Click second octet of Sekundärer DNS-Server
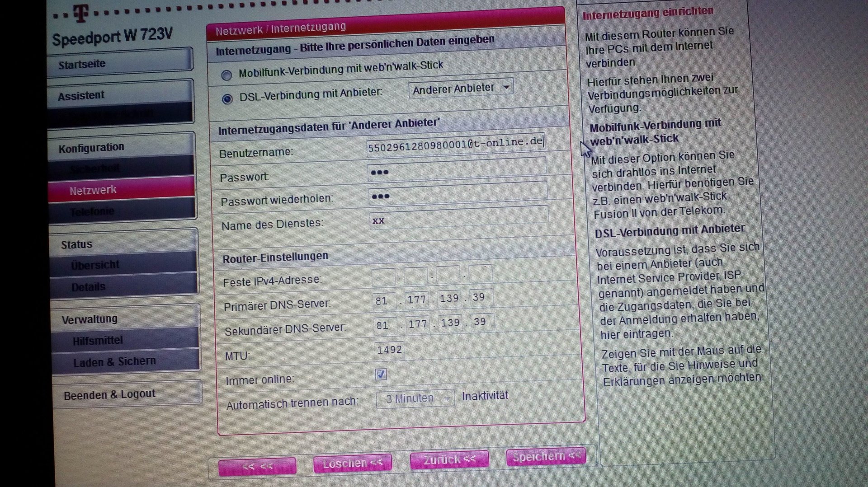Viewport: 868px width, 487px height. tap(418, 324)
